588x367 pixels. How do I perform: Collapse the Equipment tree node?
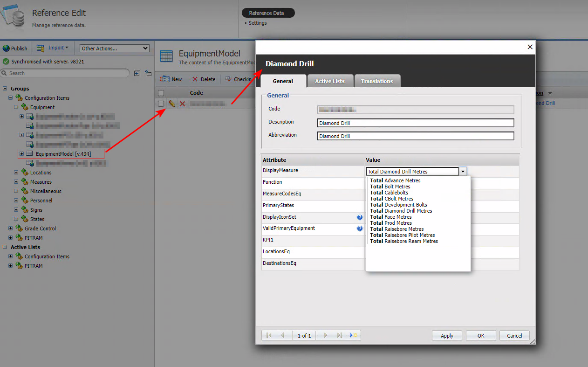click(x=16, y=107)
